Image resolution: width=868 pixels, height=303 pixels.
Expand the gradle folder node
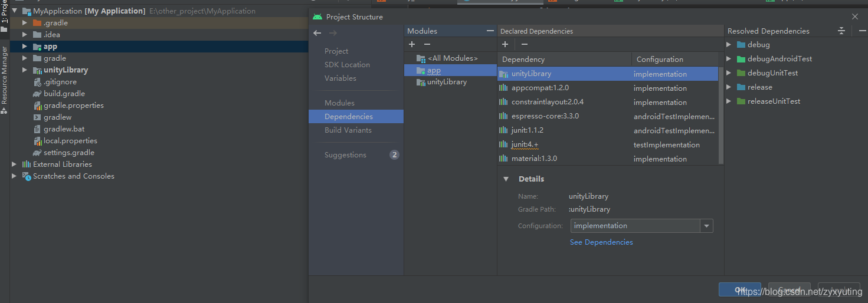pos(25,58)
